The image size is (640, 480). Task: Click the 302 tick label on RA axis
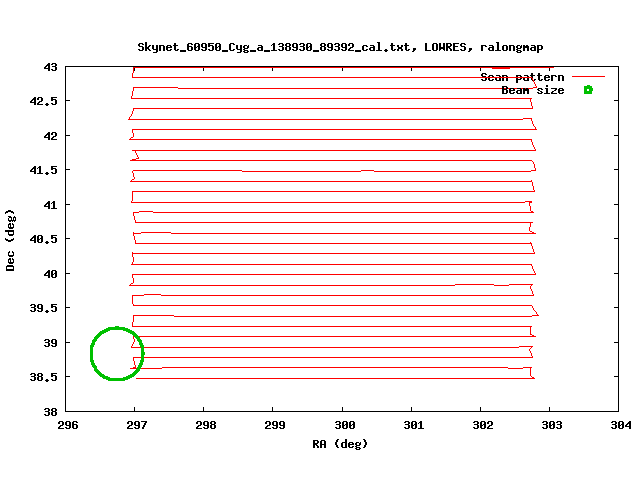tap(481, 425)
